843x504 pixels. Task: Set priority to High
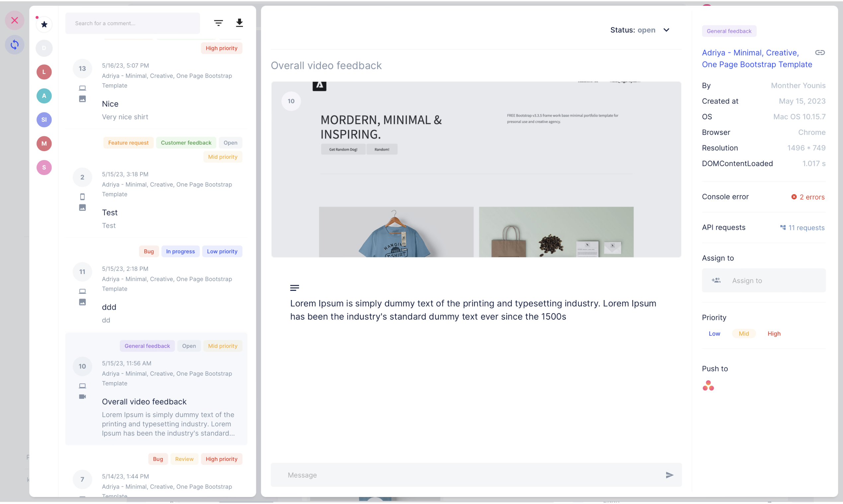point(774,334)
